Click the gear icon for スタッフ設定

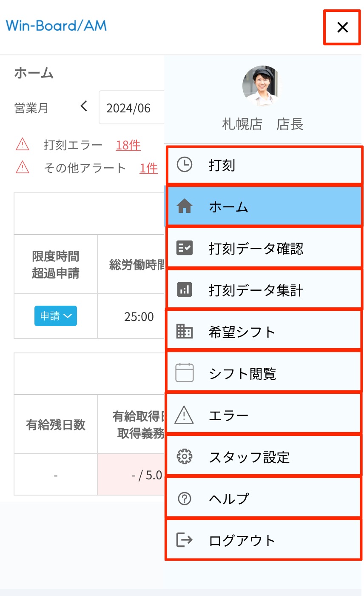[x=184, y=456]
